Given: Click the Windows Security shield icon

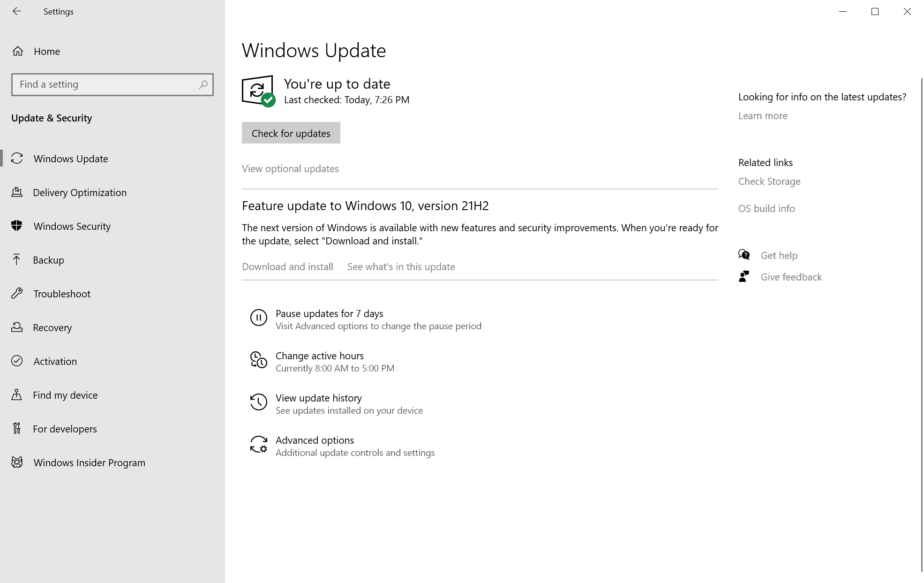Looking at the screenshot, I should (x=17, y=226).
